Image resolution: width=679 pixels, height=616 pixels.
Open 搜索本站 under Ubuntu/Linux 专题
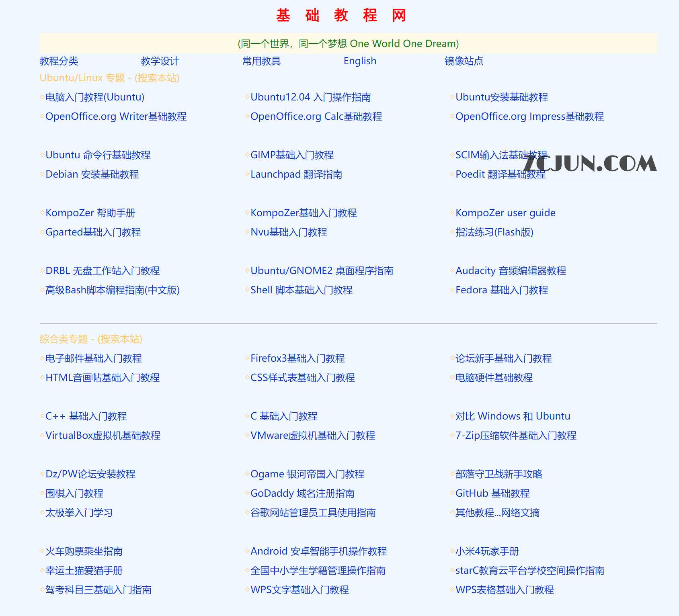pos(157,78)
